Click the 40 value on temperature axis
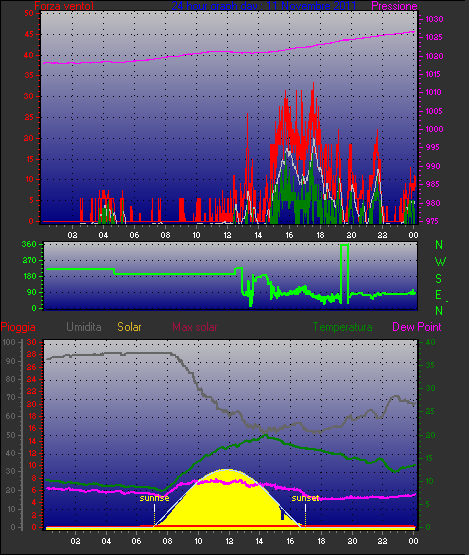The height and width of the screenshot is (555, 469). (430, 342)
